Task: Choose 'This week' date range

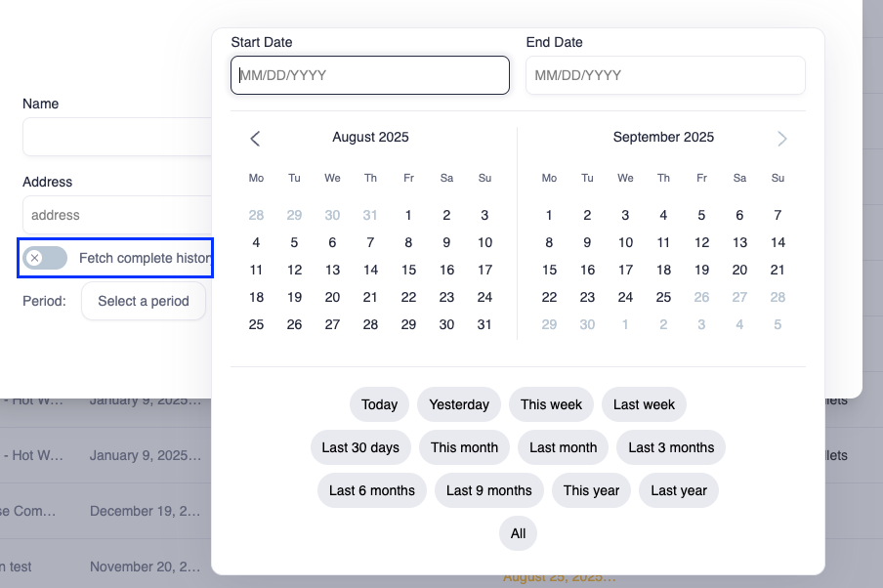Action: pos(551,404)
